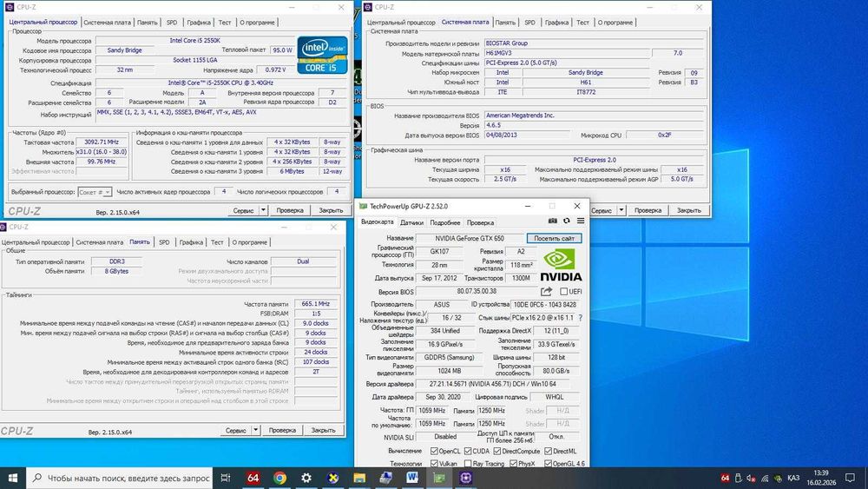Switch to CPU-Z purple taskbar icon
Viewport: 868px width, 489px height.
[x=465, y=478]
